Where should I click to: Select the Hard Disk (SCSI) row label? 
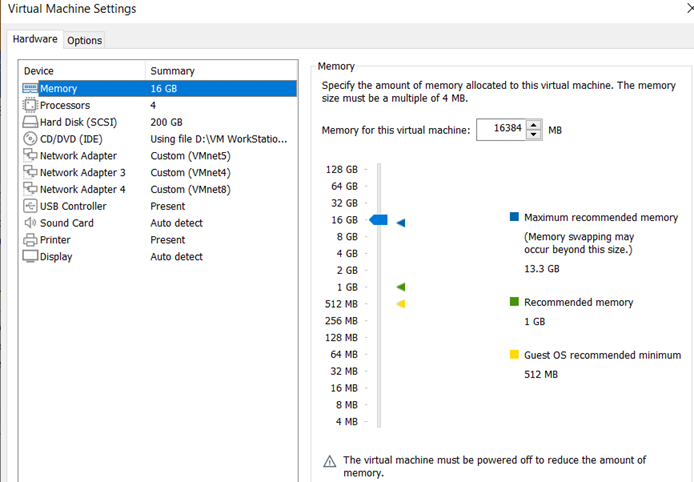78,122
